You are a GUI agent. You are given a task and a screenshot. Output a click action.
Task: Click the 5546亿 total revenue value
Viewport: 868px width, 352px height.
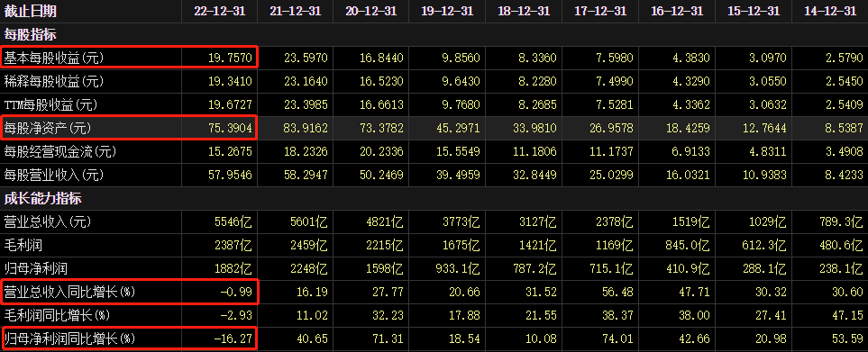tap(233, 222)
